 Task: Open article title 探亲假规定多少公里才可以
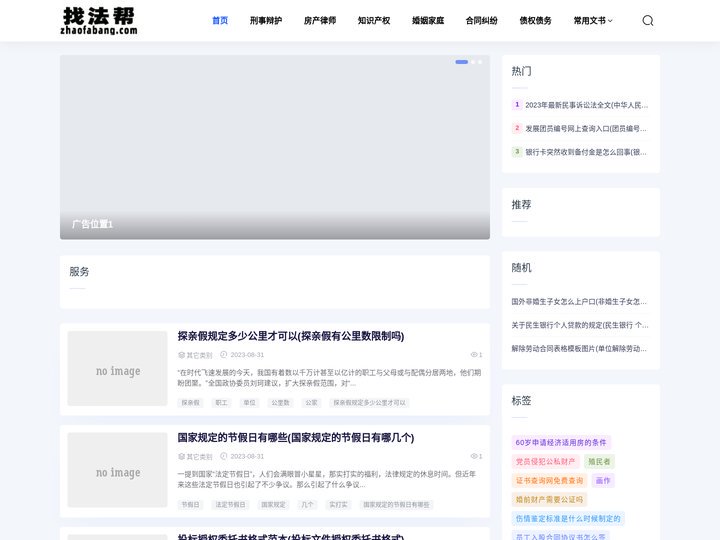(291, 336)
